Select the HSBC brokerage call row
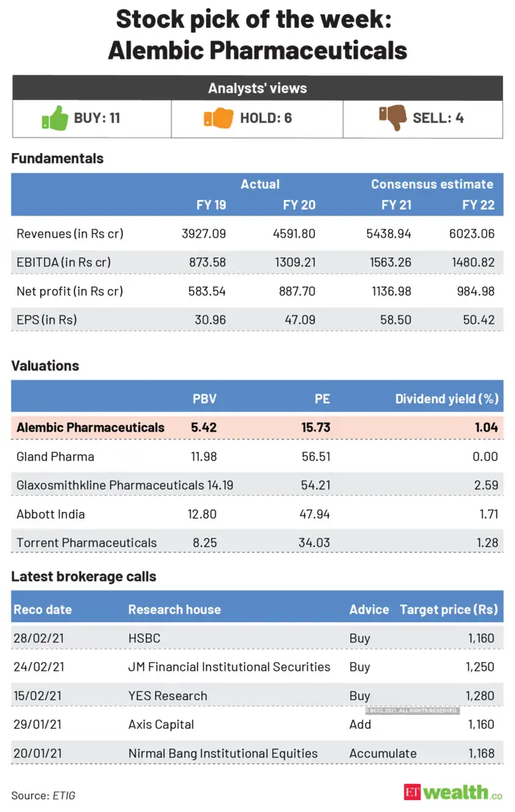515x812 pixels. coord(257,638)
